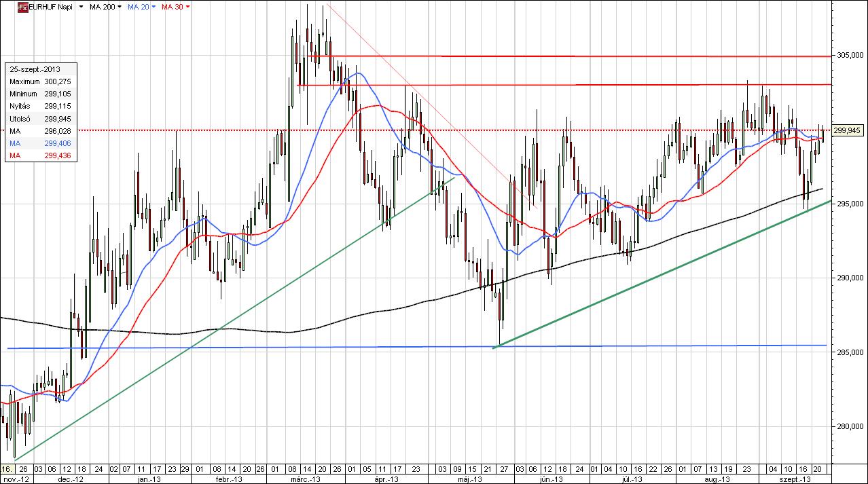This screenshot has height=484, width=868.
Task: Click the Utolsó 299,945 row
Action: (40, 119)
